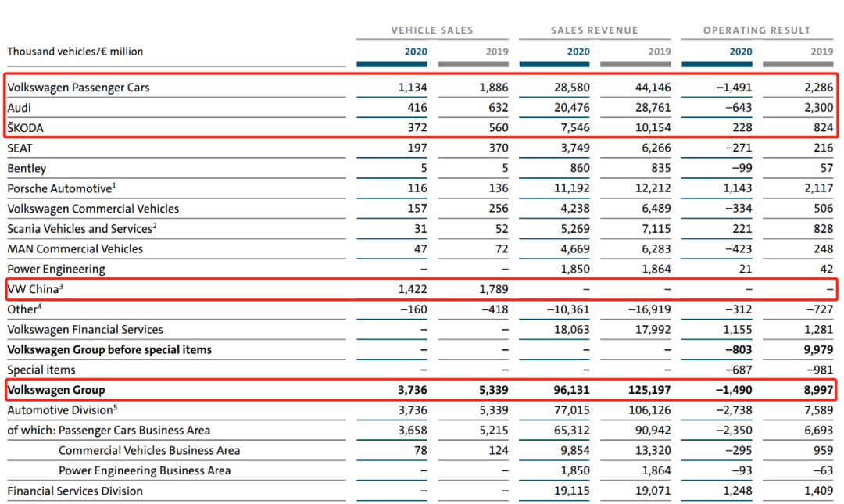Click the Special items row label
The height and width of the screenshot is (504, 844).
click(x=41, y=370)
